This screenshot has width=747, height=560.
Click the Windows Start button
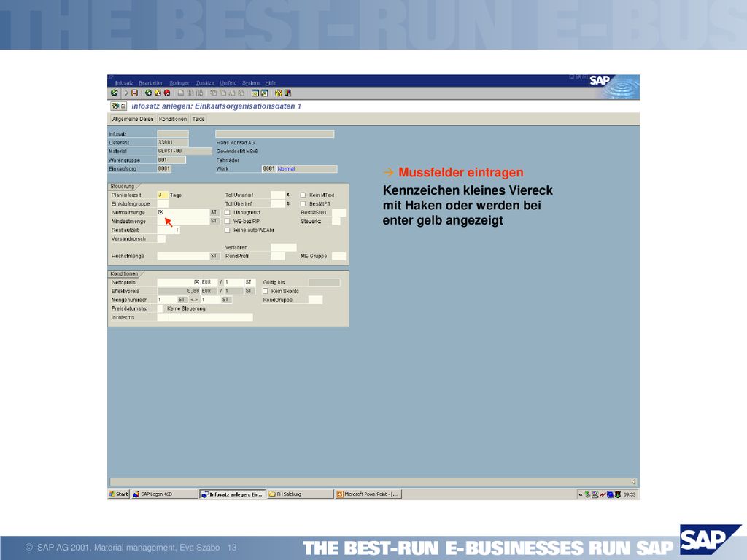coord(119,494)
